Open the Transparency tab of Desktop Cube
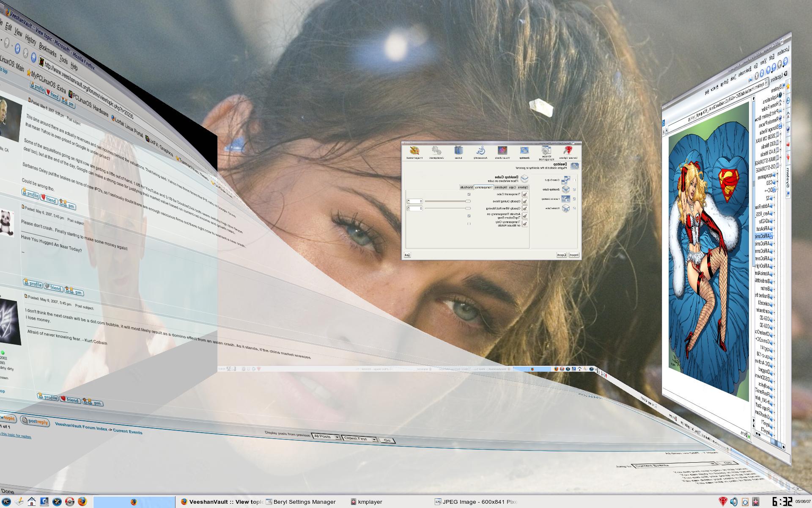The height and width of the screenshot is (508, 812). pos(483,187)
